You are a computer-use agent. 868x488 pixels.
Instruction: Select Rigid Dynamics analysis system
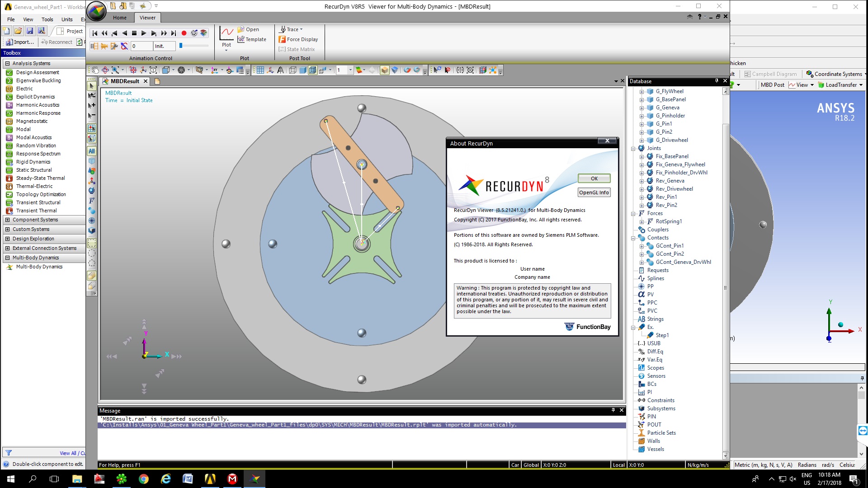point(33,162)
